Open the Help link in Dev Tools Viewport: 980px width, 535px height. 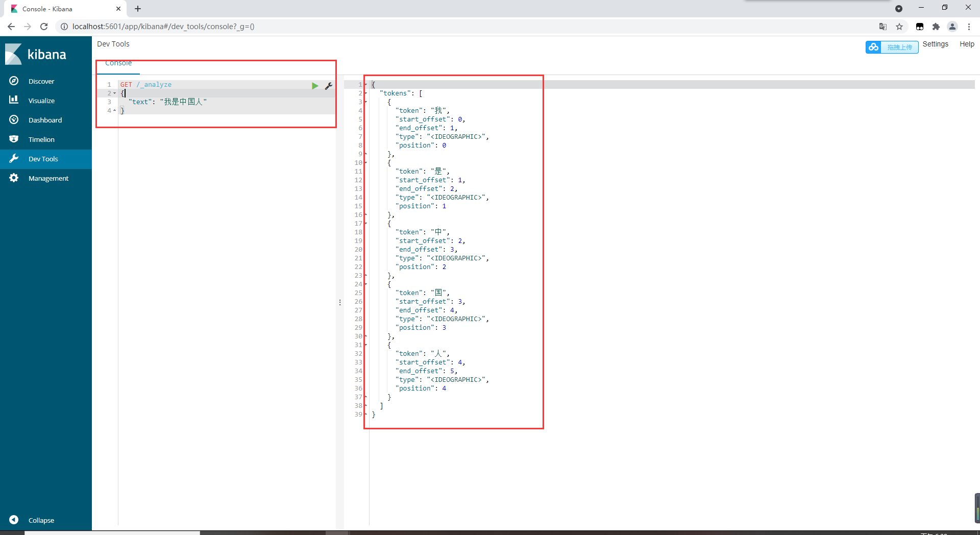click(967, 44)
